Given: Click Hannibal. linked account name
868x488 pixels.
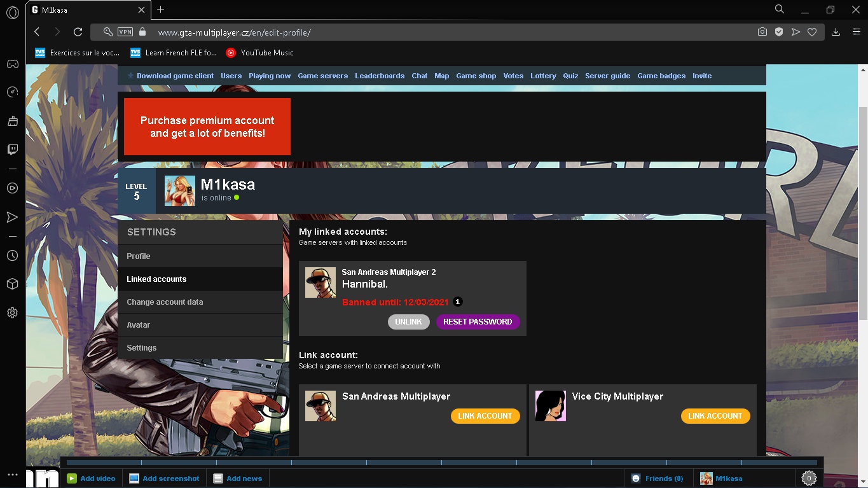Looking at the screenshot, I should pos(365,284).
